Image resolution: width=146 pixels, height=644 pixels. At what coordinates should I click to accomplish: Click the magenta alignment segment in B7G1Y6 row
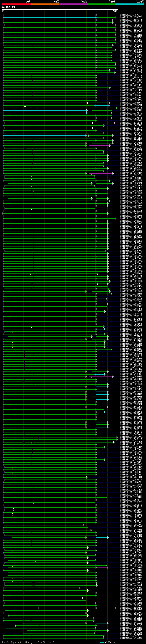[104, 123]
